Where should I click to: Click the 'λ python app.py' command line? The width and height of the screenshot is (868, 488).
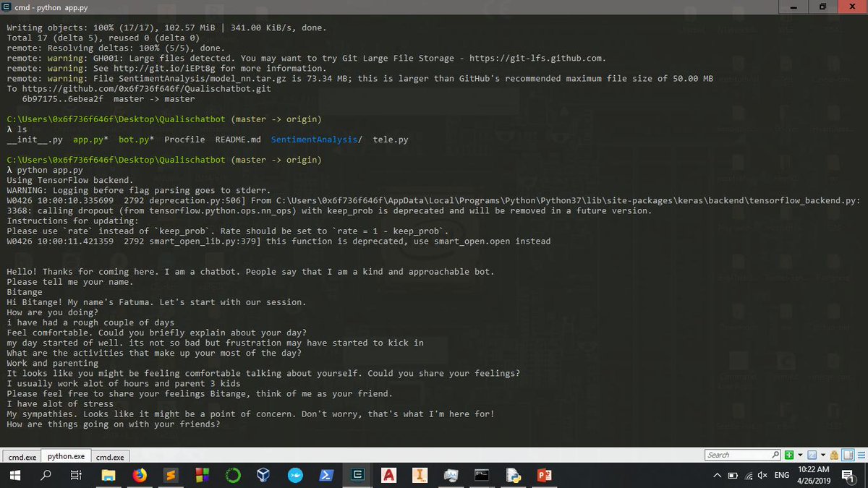[45, 170]
